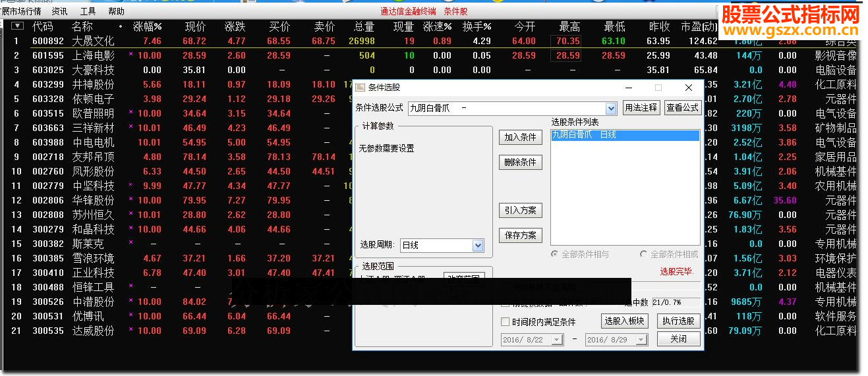Sort by the 总量 column header
This screenshot has height=376, width=868.
364,26
